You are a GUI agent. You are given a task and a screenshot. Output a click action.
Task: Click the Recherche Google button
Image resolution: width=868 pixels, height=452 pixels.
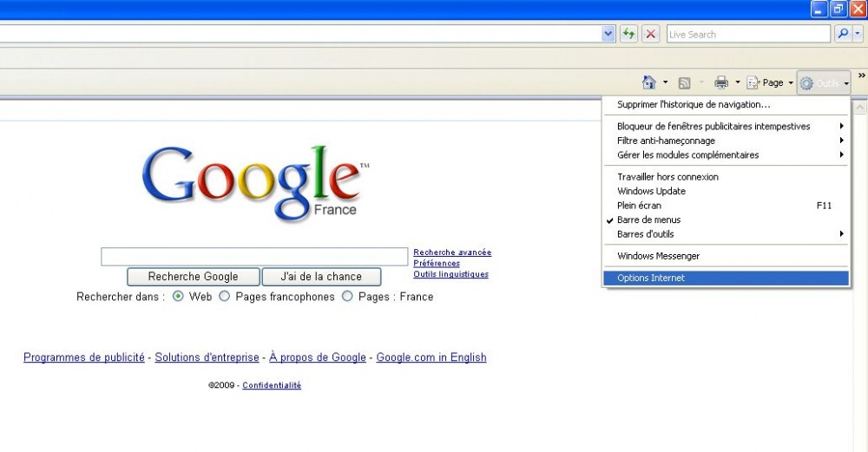point(194,277)
